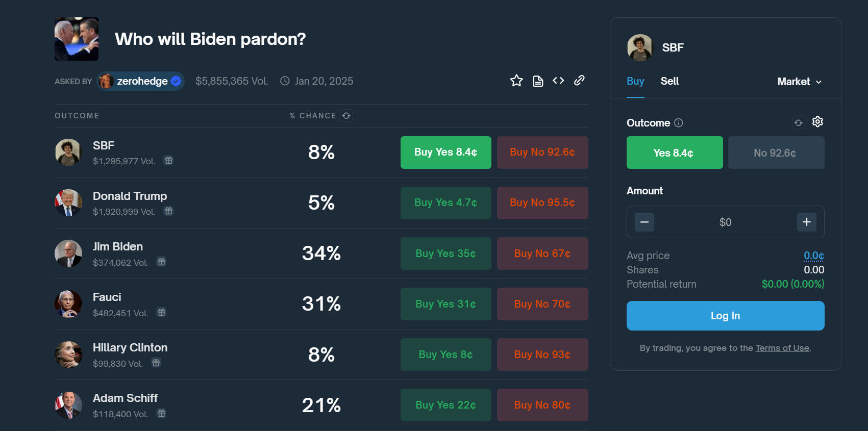Open trade settings with the gear icon
The height and width of the screenshot is (431, 868).
[x=817, y=122]
